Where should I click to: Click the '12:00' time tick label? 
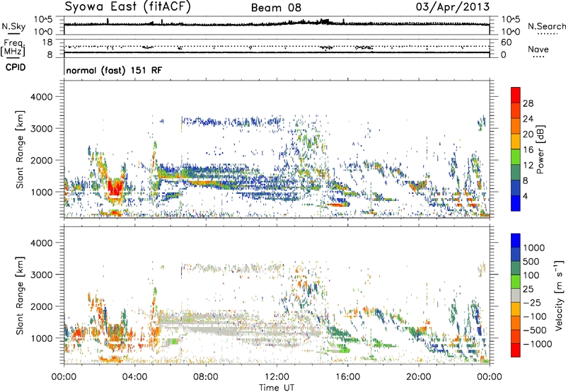click(277, 377)
